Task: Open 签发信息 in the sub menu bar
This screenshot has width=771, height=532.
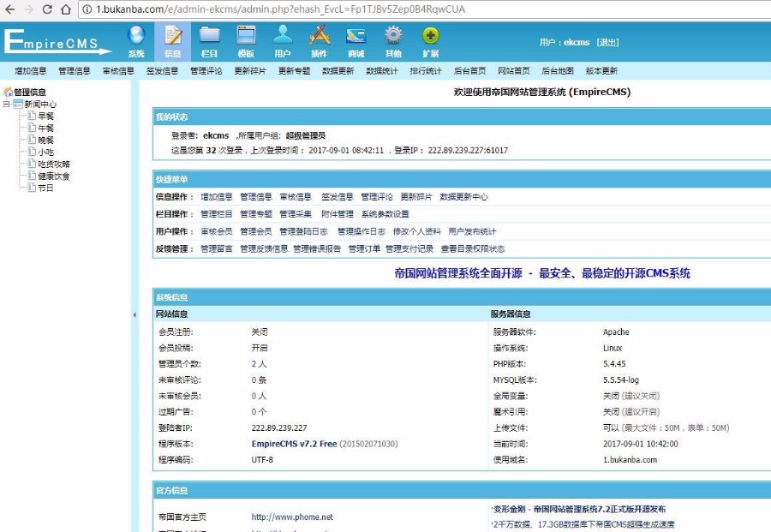Action: pyautogui.click(x=162, y=71)
